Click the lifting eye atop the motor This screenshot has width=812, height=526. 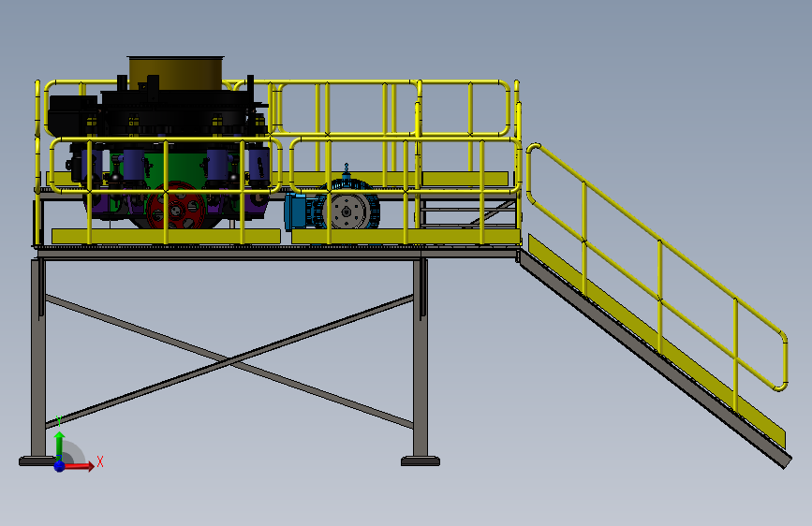point(347,170)
